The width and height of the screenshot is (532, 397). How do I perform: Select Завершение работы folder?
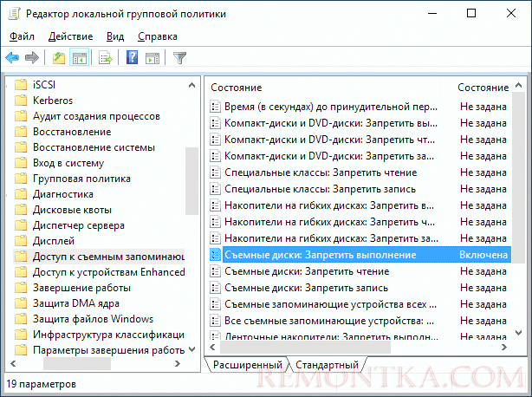pyautogui.click(x=81, y=288)
